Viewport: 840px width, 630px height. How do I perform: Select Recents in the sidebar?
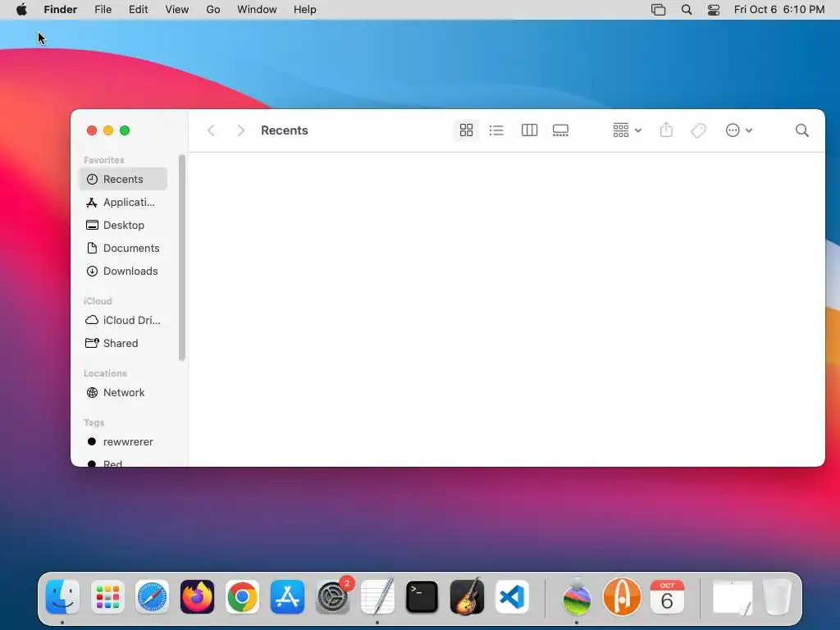123,179
